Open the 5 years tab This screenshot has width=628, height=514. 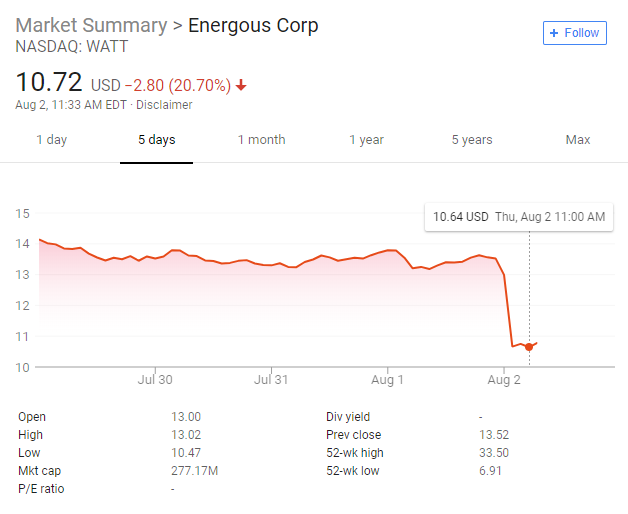pos(471,140)
